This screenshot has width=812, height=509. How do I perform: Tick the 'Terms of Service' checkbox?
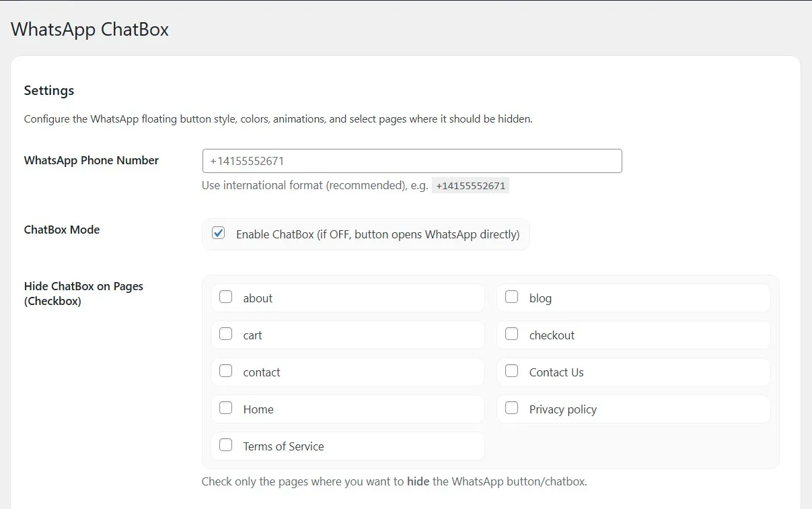point(226,445)
